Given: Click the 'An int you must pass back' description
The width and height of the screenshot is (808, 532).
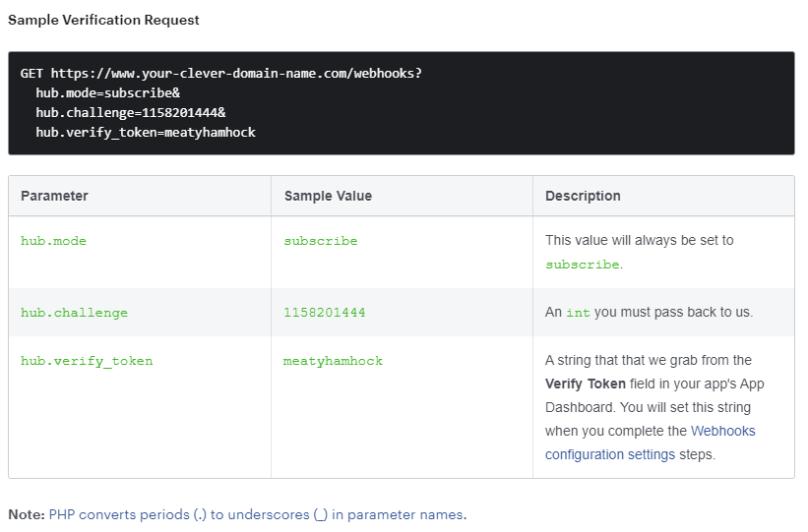Looking at the screenshot, I should tap(650, 312).
